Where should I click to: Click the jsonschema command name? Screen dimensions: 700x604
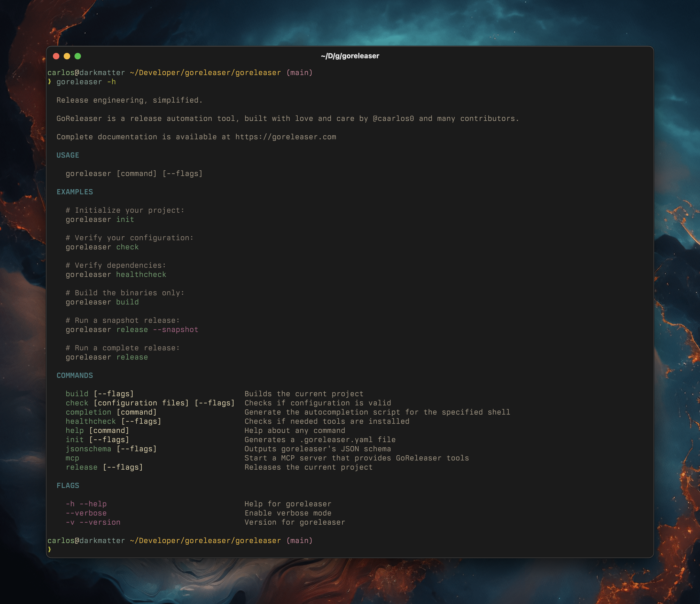[x=89, y=449]
